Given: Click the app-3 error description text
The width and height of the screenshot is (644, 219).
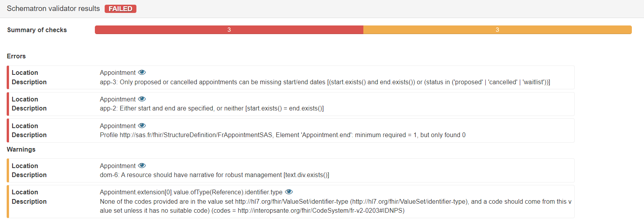Looking at the screenshot, I should [x=325, y=82].
